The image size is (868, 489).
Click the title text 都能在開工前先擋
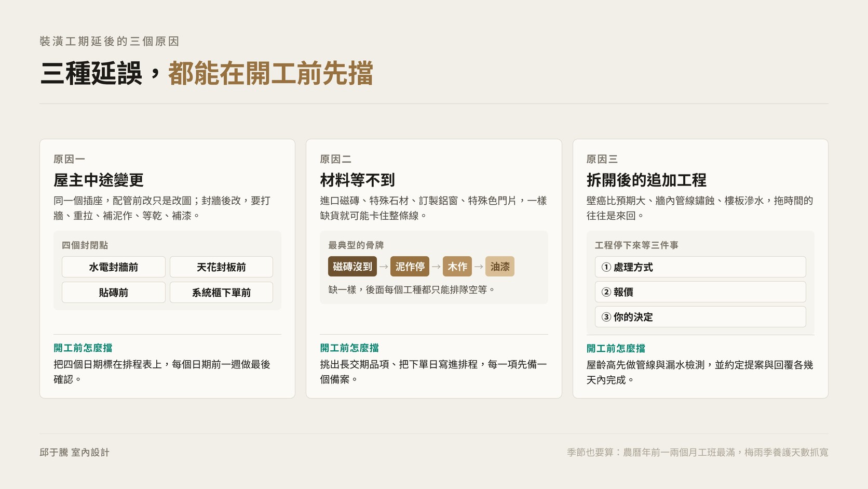coord(270,73)
